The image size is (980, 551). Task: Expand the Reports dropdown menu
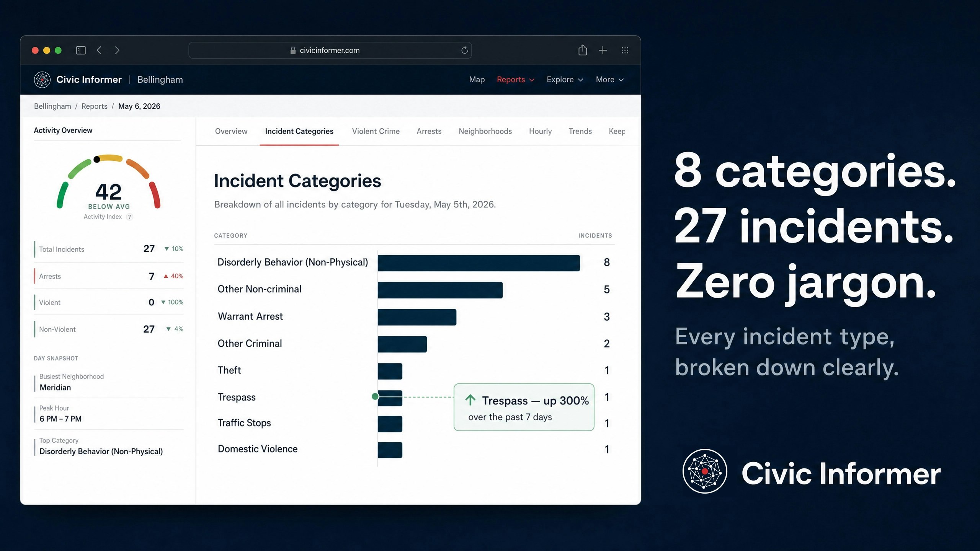coord(515,80)
